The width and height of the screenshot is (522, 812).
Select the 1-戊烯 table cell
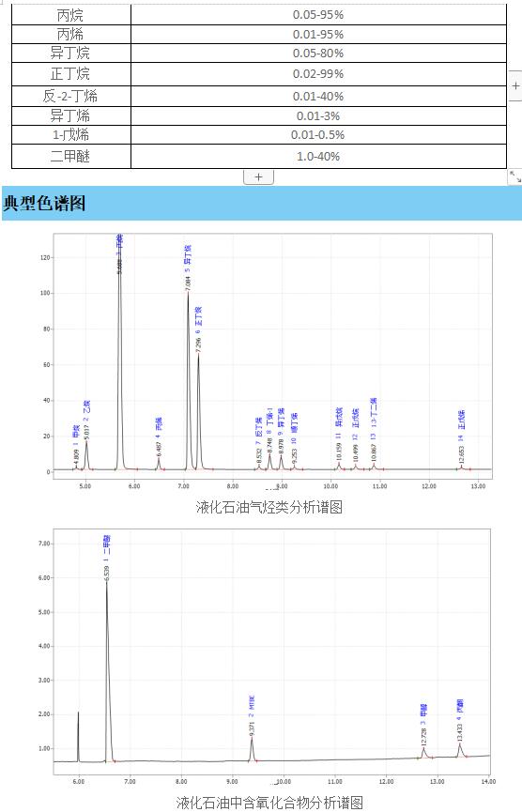[71, 134]
